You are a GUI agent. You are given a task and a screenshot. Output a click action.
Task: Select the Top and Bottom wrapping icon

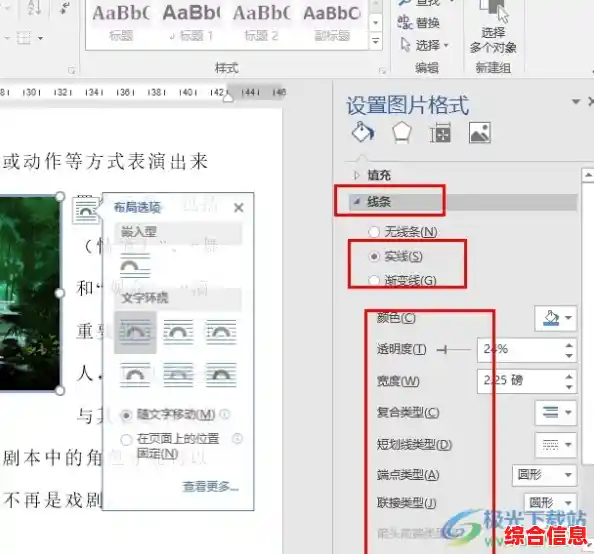coord(135,375)
